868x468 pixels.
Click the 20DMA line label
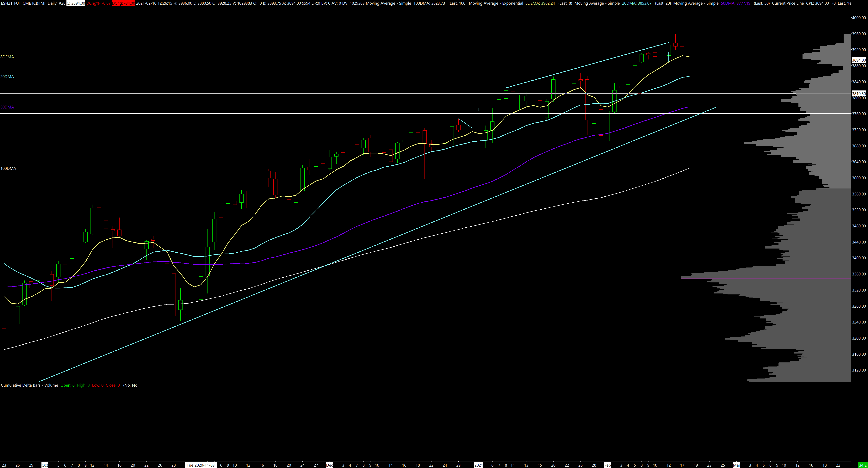click(7, 77)
